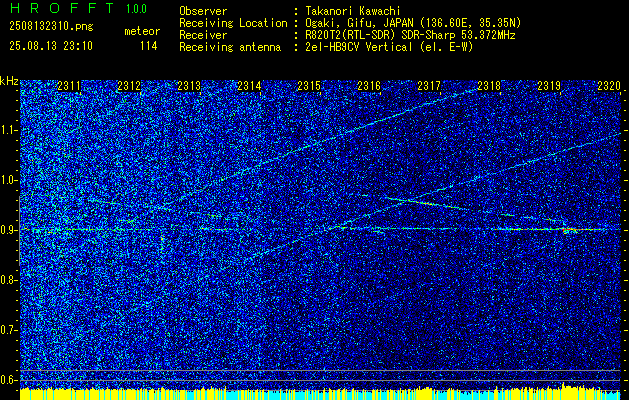Click the 1.1 kHz axis label

click(x=8, y=130)
